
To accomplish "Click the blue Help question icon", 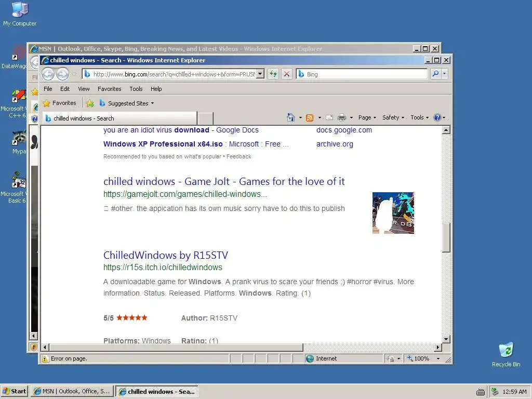I will (437, 117).
